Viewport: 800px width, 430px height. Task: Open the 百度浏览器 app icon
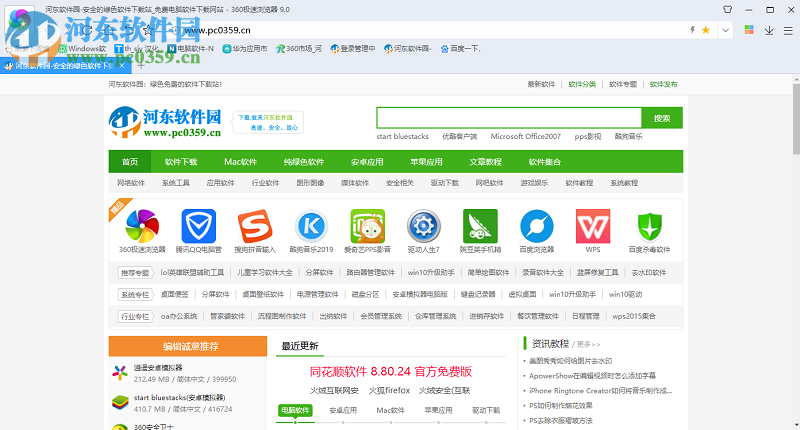click(537, 226)
